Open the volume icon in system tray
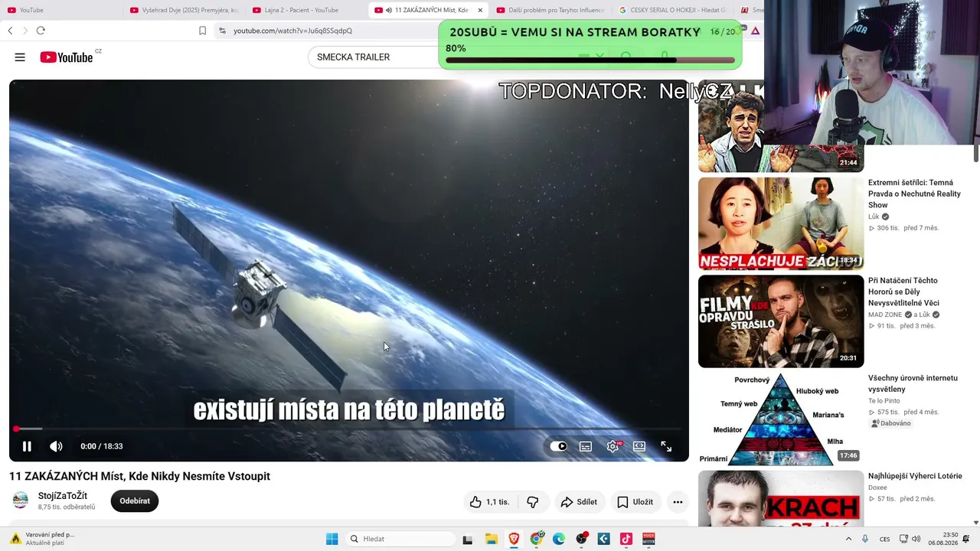The width and height of the screenshot is (980, 551). click(916, 539)
